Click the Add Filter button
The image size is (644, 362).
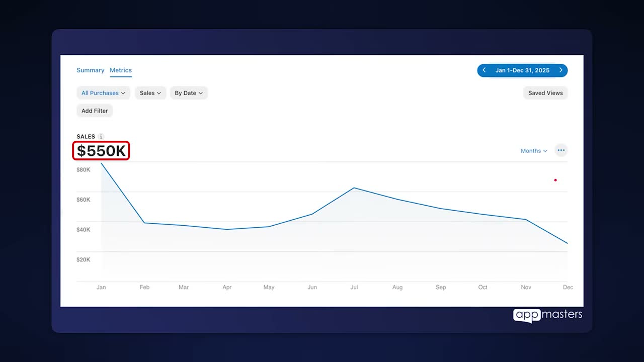(95, 111)
